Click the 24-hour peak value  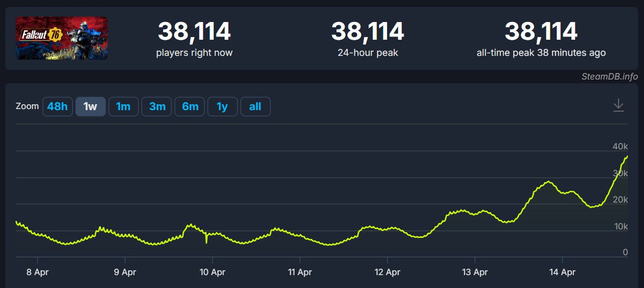tap(367, 32)
